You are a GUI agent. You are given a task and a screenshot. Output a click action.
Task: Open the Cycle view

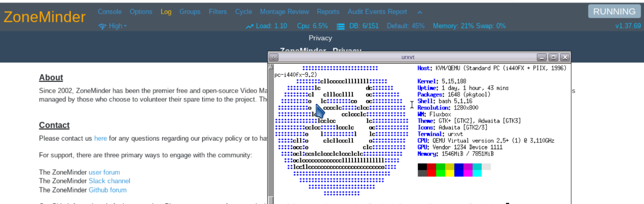(243, 11)
